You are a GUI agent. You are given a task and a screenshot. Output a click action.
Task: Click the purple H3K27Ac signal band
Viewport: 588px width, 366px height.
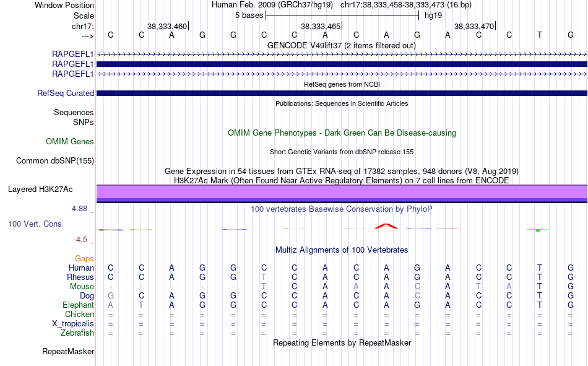click(x=342, y=193)
